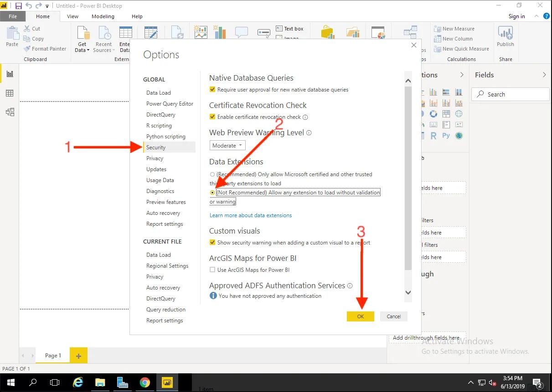The height and width of the screenshot is (392, 552).
Task: Select the Python visual icon
Action: [446, 136]
